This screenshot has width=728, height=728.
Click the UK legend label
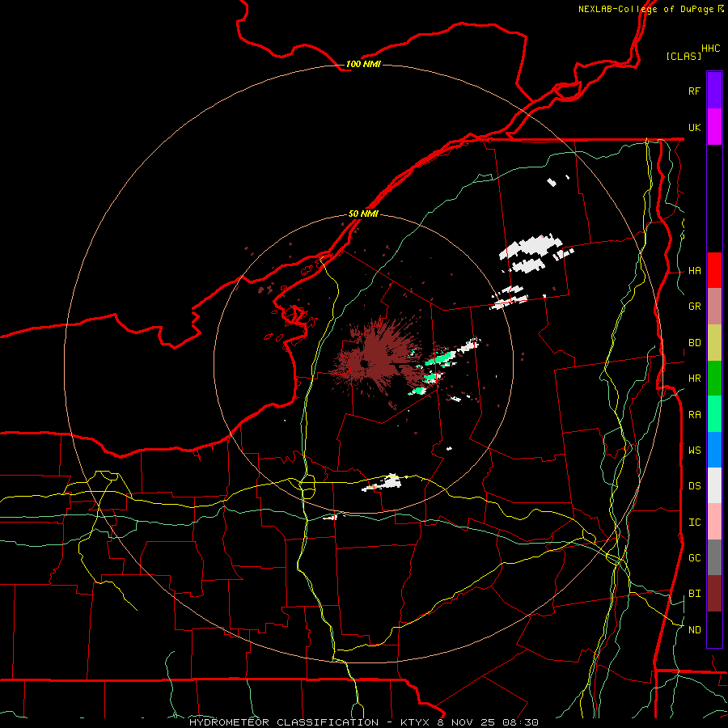click(x=694, y=127)
